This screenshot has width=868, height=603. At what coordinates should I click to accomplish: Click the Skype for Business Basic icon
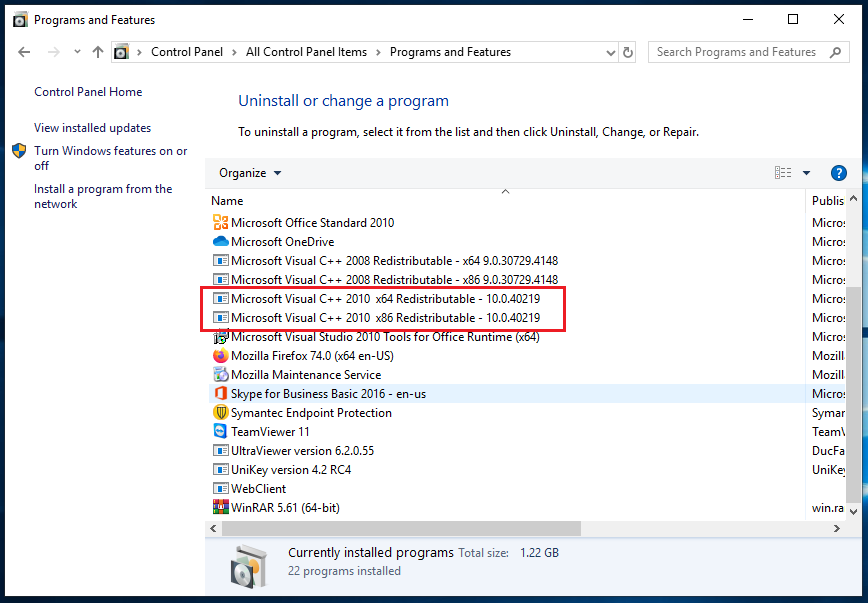pos(220,393)
